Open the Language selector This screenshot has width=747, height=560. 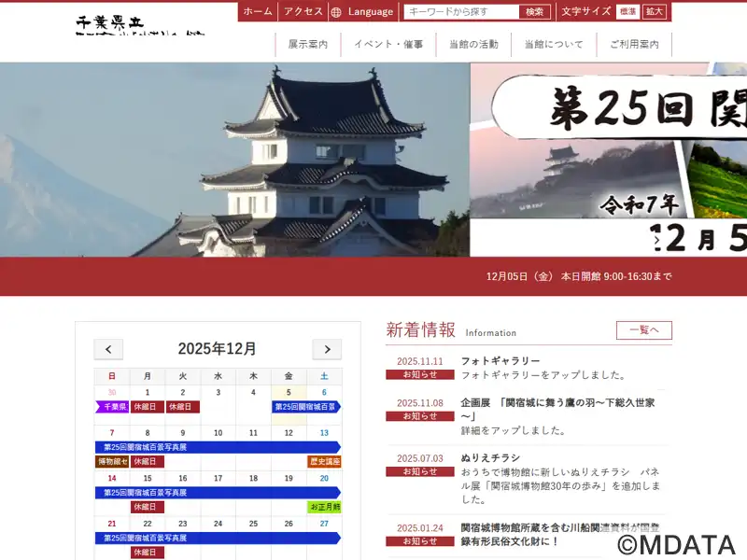[370, 12]
